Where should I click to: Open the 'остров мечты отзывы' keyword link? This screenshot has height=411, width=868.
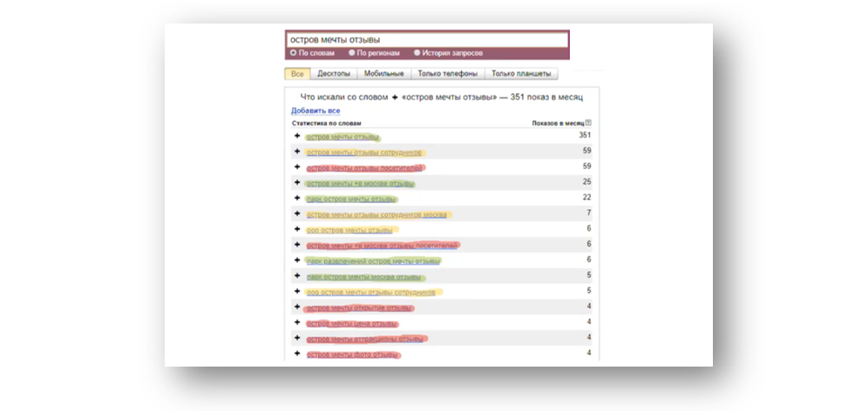coord(342,138)
